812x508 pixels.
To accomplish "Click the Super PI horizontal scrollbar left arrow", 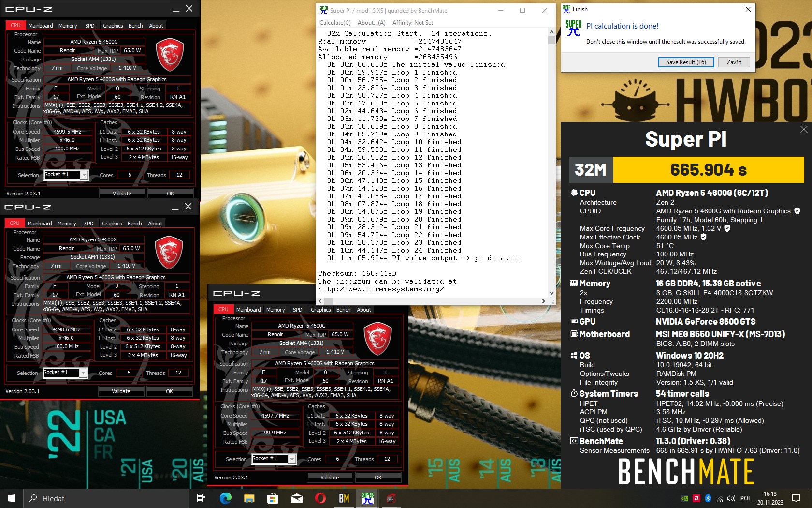I will point(320,301).
